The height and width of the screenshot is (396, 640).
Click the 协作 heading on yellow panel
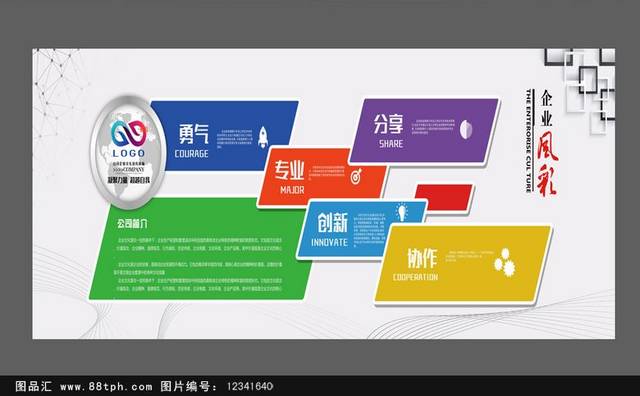tap(422, 258)
